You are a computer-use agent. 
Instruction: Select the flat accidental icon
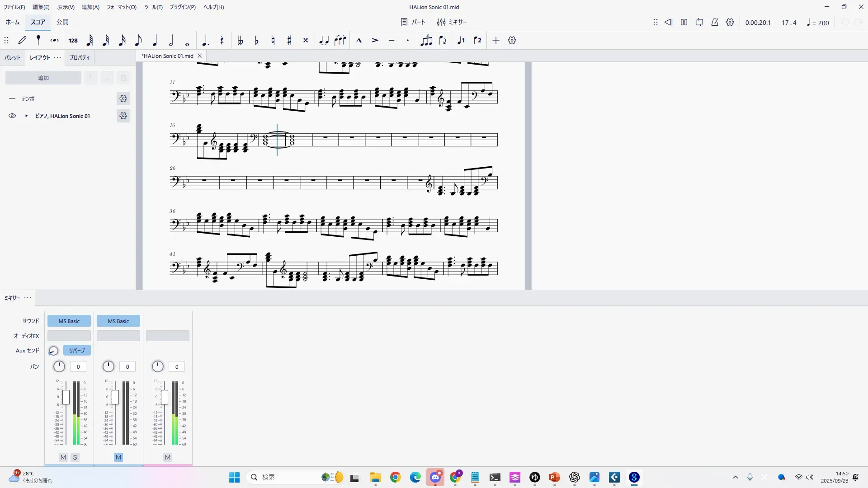pos(256,41)
